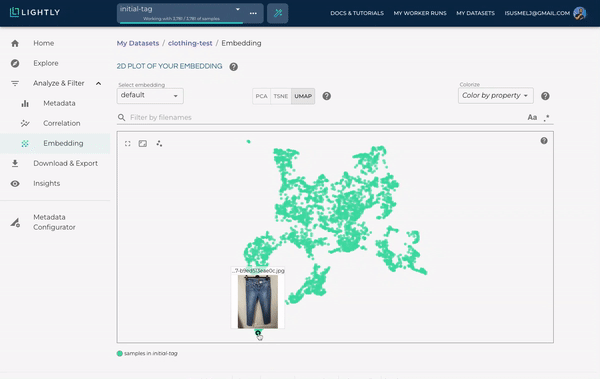The image size is (600, 379).
Task: Open the tag options three-dots menu
Action: [x=253, y=13]
